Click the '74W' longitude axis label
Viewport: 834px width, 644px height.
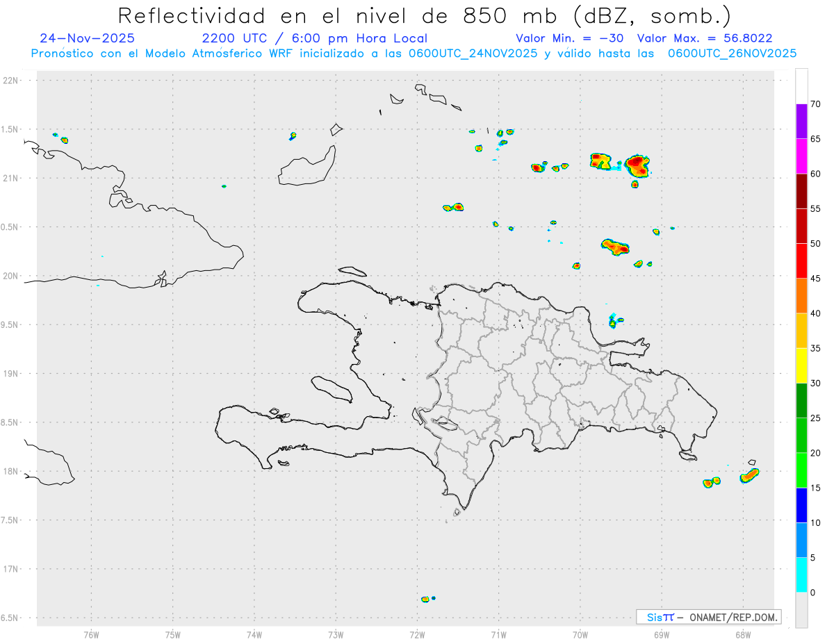pyautogui.click(x=254, y=634)
